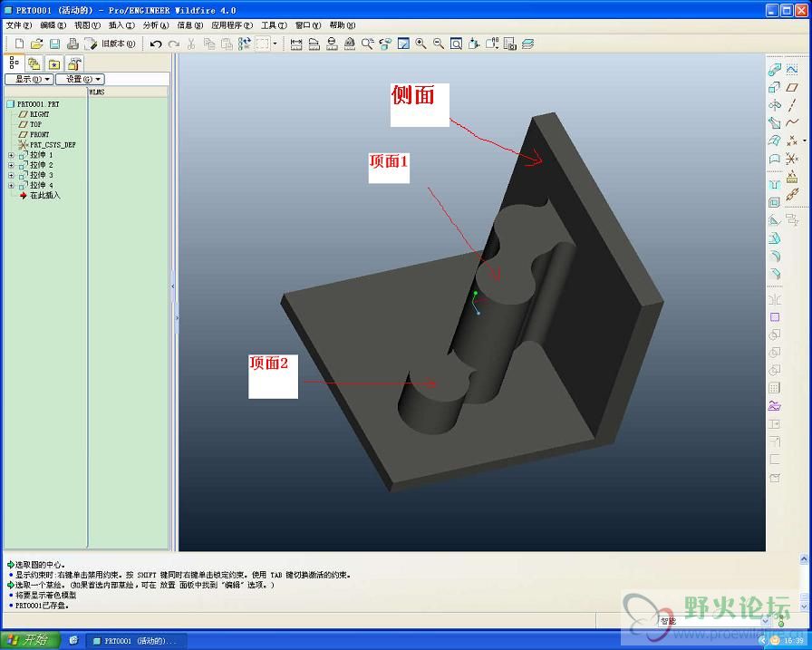812x650 pixels.
Task: Start the Pattern tool
Action: click(774, 388)
